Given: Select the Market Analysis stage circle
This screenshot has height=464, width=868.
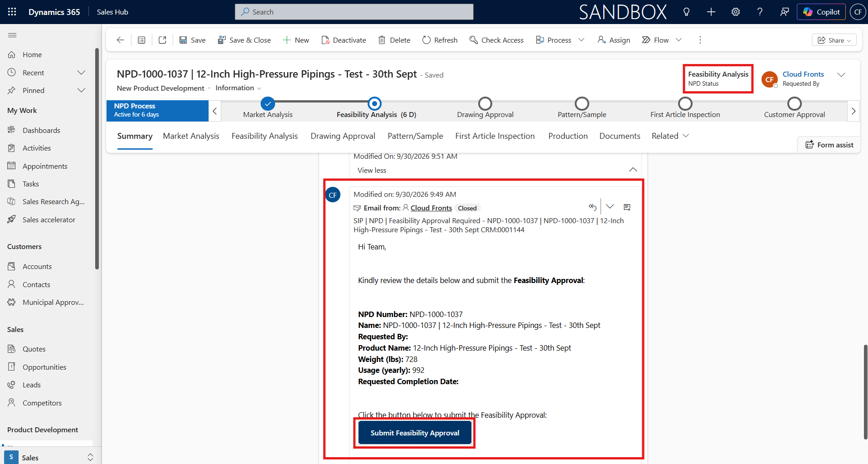Looking at the screenshot, I should (268, 103).
